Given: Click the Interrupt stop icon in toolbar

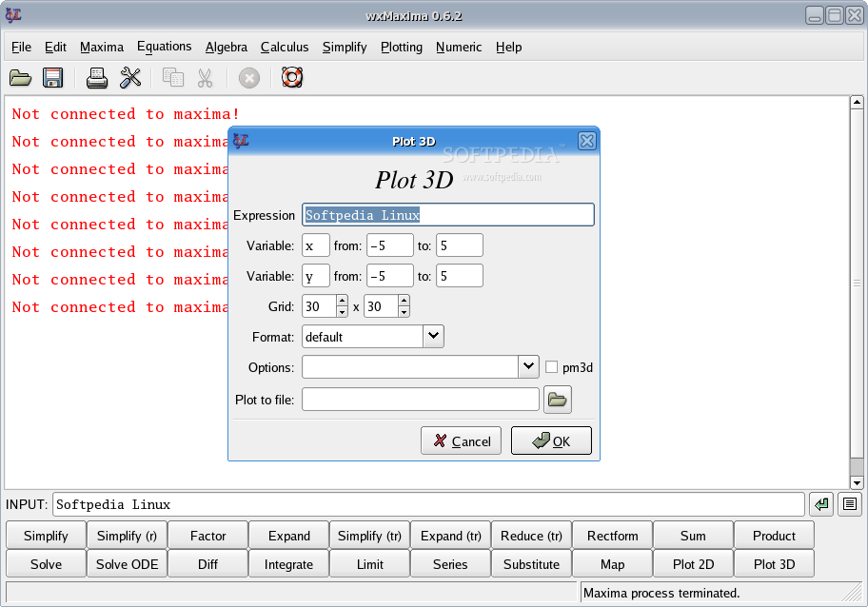Looking at the screenshot, I should [x=249, y=78].
